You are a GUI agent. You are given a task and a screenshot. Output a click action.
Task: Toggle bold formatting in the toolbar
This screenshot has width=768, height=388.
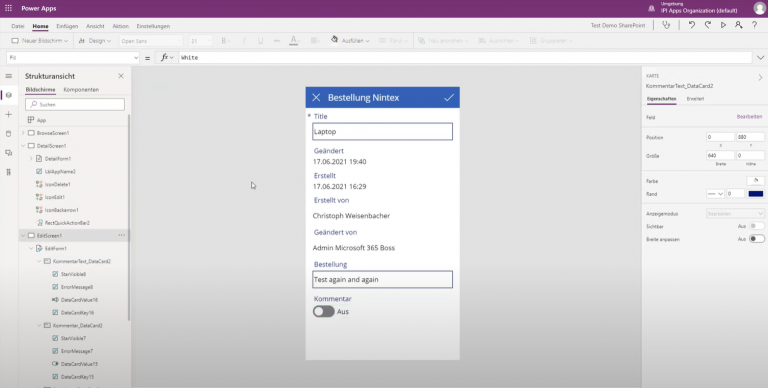(223, 41)
